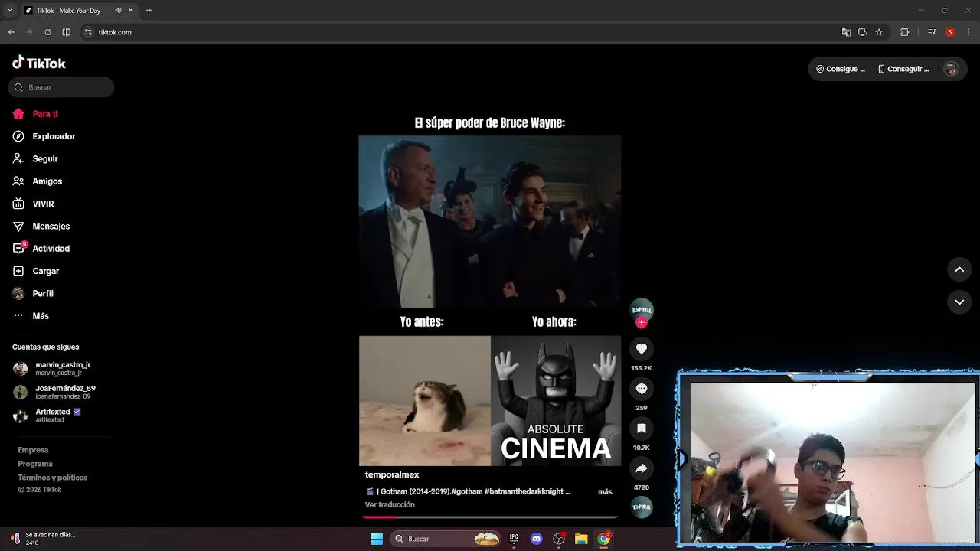Image resolution: width=980 pixels, height=551 pixels.
Task: Expand the Programa footer section
Action: (x=35, y=464)
